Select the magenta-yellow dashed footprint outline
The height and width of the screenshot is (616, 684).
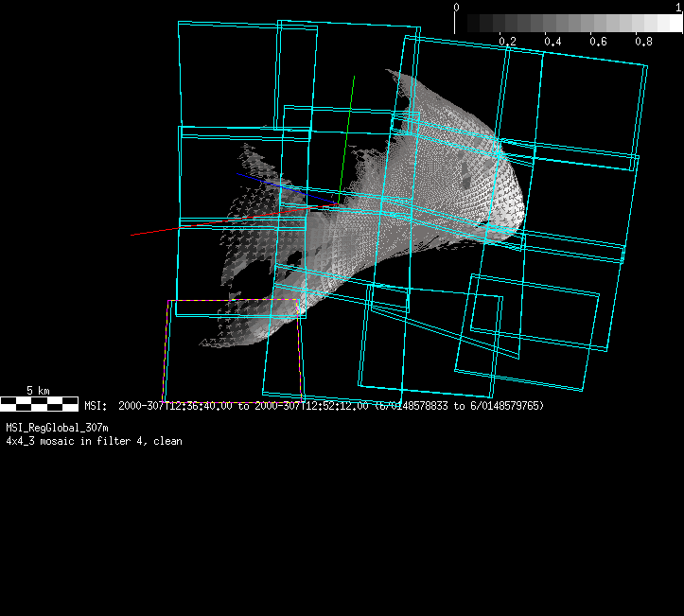[234, 301]
